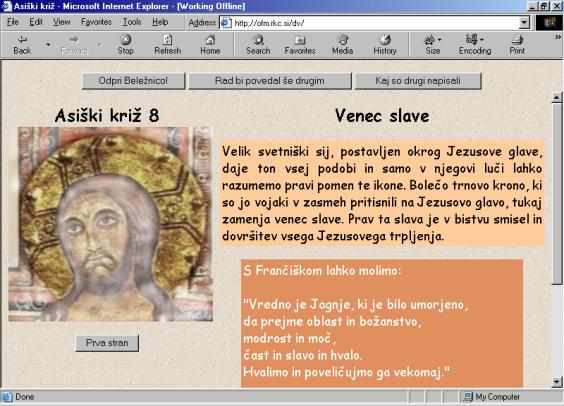564x406 pixels.
Task: Click the 'Prva stran' button
Action: coord(107,343)
